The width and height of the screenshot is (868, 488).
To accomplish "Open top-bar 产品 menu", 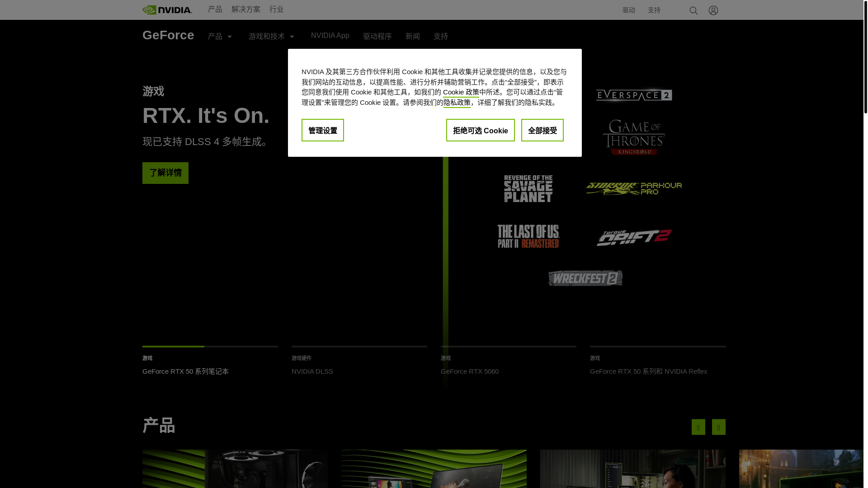I will click(215, 9).
